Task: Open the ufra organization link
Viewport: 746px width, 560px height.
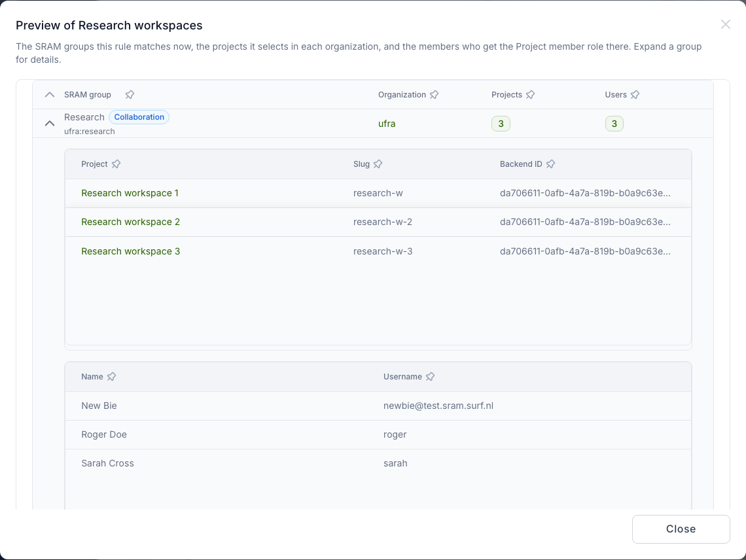Action: [x=387, y=124]
